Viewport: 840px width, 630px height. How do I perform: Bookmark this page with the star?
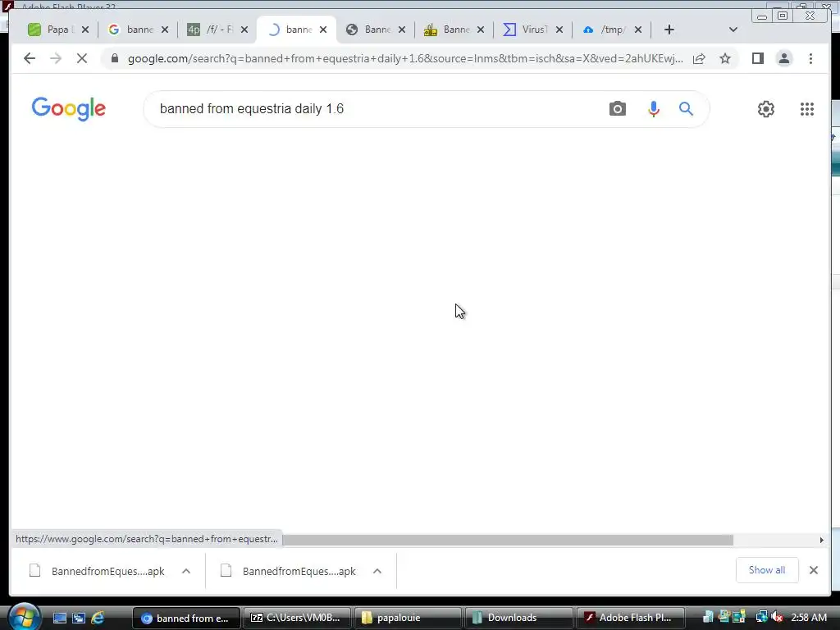pyautogui.click(x=725, y=58)
